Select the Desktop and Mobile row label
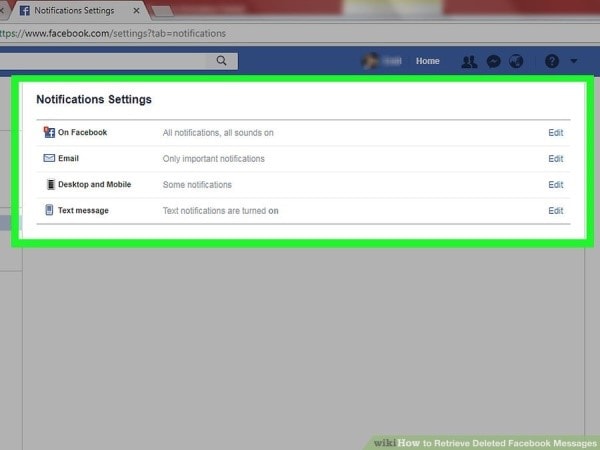The width and height of the screenshot is (600, 450). click(x=95, y=184)
